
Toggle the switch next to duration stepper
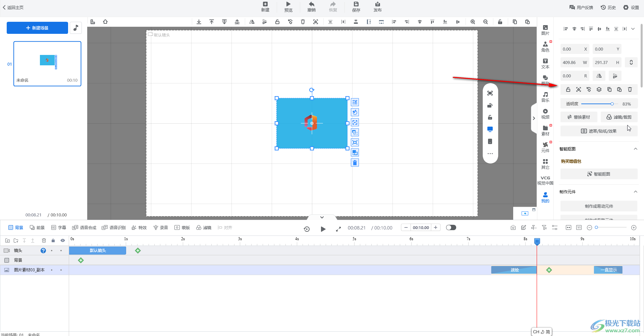[x=451, y=227]
